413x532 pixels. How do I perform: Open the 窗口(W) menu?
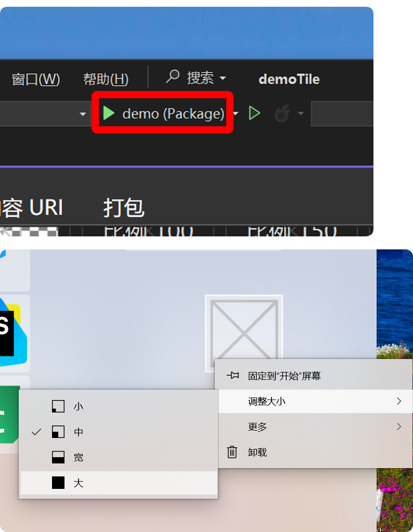[x=36, y=79]
